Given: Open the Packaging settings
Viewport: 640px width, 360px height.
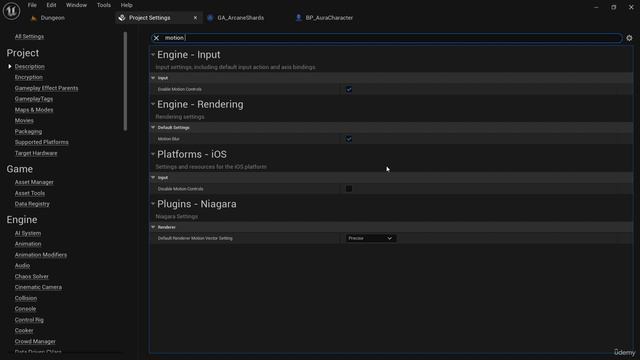Looking at the screenshot, I should click(x=28, y=131).
